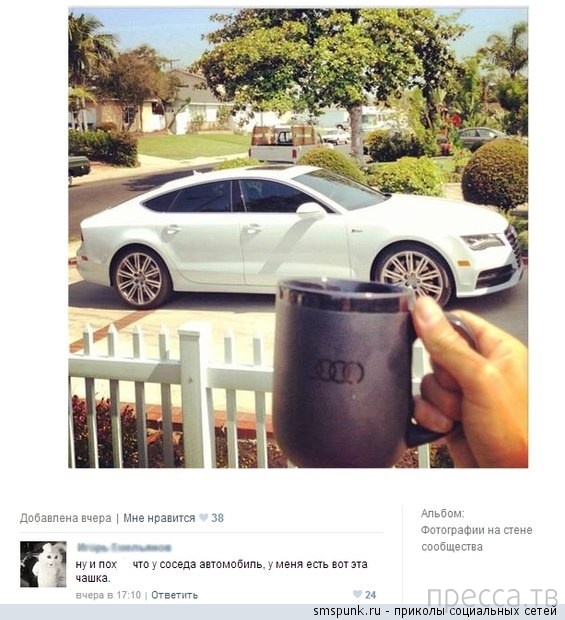
Task: Click Ответить to reply to the comment
Action: click(x=174, y=595)
